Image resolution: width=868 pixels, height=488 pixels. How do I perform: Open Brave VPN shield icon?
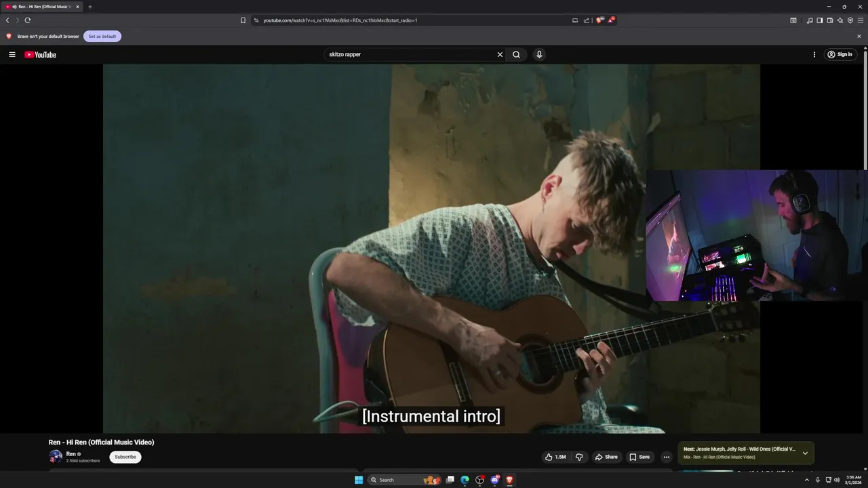click(850, 20)
